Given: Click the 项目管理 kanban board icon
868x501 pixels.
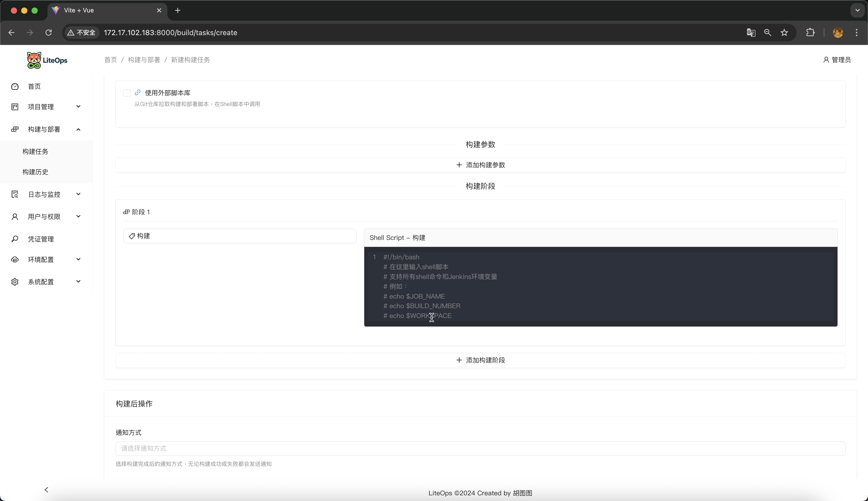Looking at the screenshot, I should coord(15,107).
